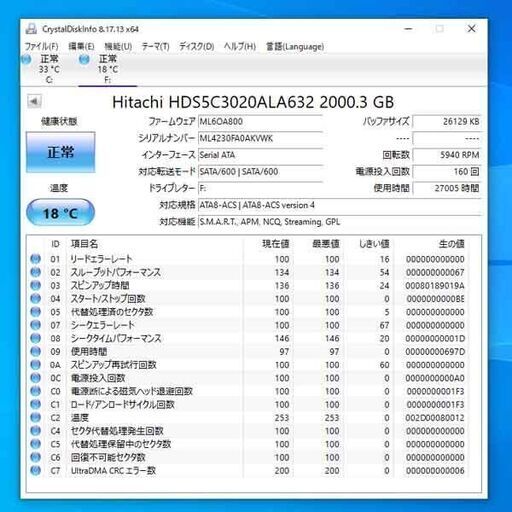This screenshot has height=512, width=512.
Task: Click the 生の値 column header
Action: tap(451, 244)
